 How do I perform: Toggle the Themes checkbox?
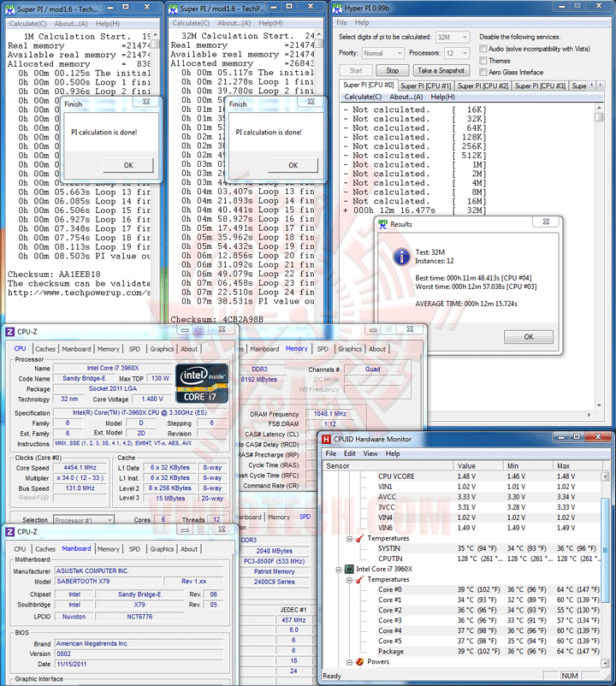(483, 61)
